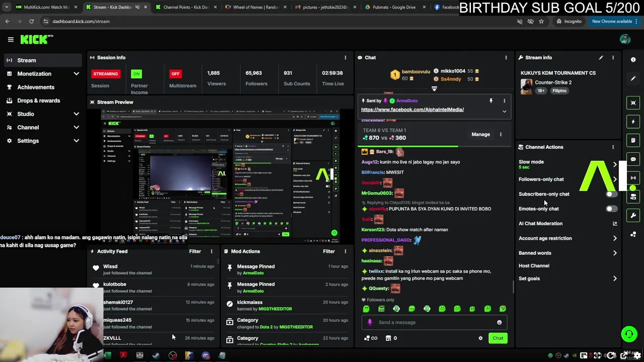Open Steam from the taskbar
The image size is (644, 362).
point(156,356)
